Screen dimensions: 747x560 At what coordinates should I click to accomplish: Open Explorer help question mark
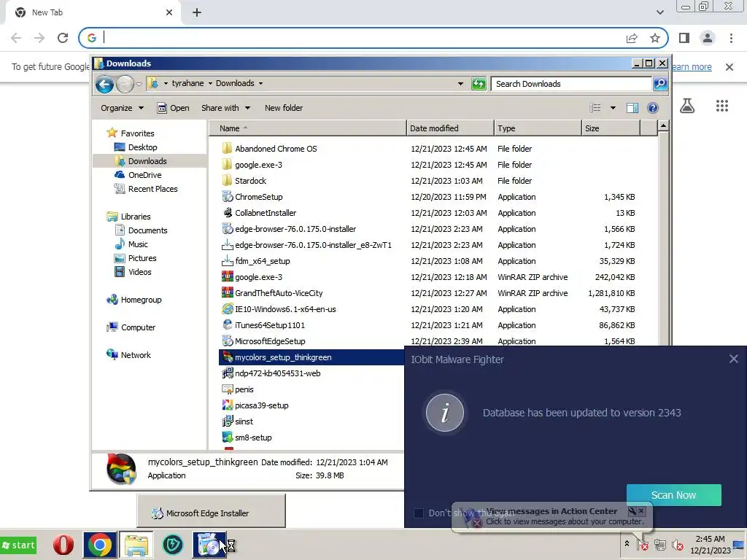pyautogui.click(x=653, y=108)
